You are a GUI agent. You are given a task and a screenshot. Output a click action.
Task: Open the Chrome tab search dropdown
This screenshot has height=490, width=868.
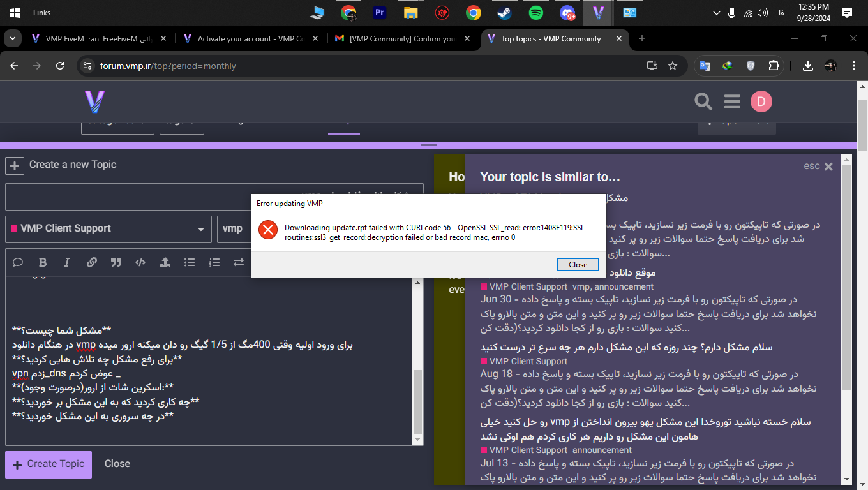tap(12, 39)
